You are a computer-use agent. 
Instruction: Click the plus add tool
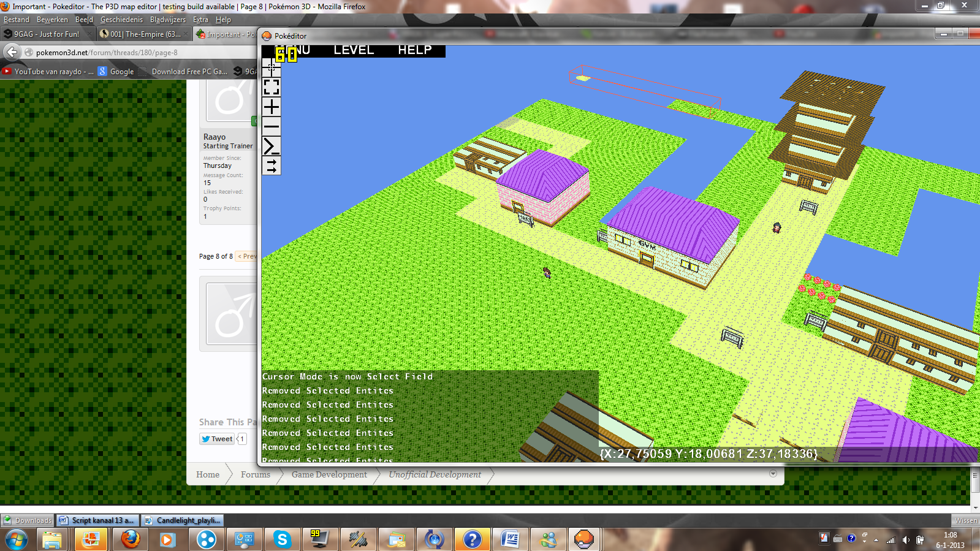click(271, 107)
